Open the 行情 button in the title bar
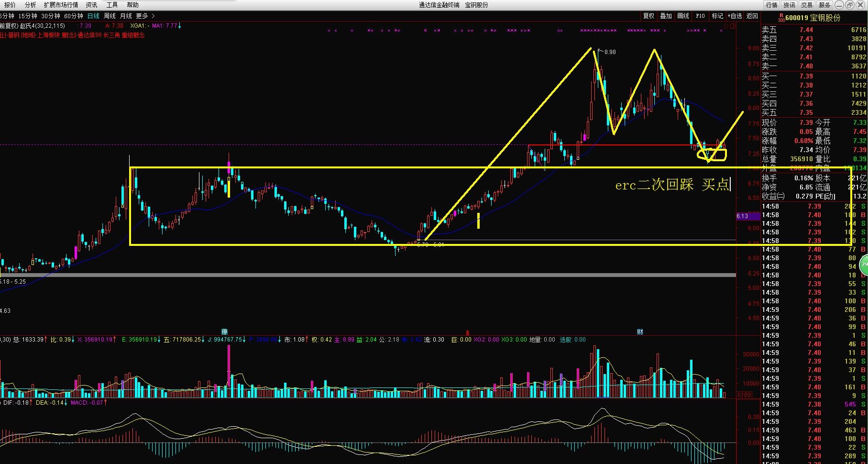This screenshot has width=868, height=464. [x=771, y=5]
